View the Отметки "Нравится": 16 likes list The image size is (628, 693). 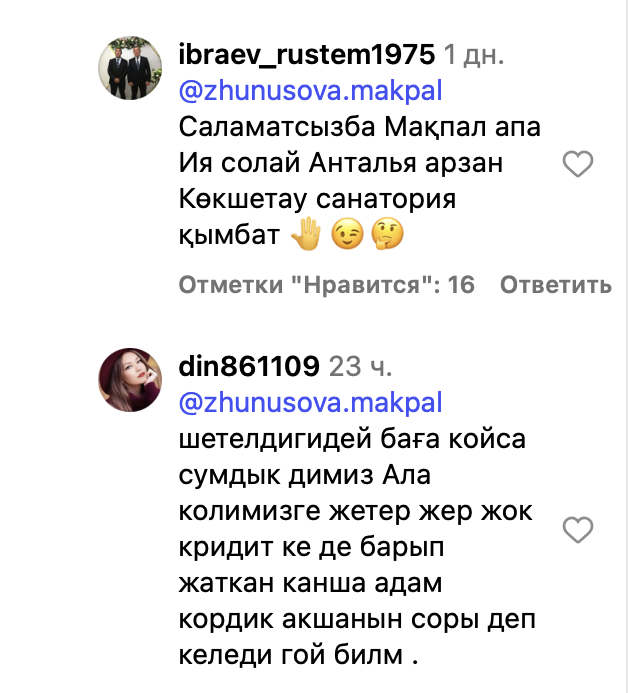coord(327,285)
